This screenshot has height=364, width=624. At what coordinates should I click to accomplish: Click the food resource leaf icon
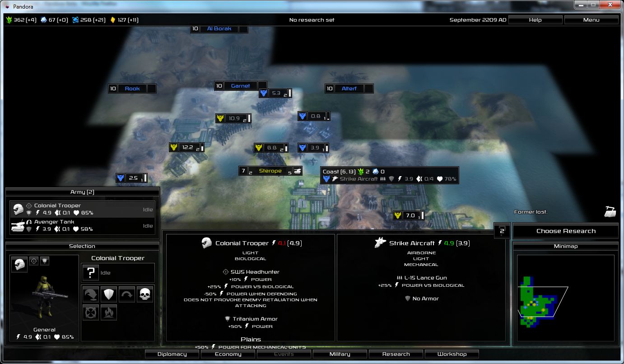coord(9,20)
